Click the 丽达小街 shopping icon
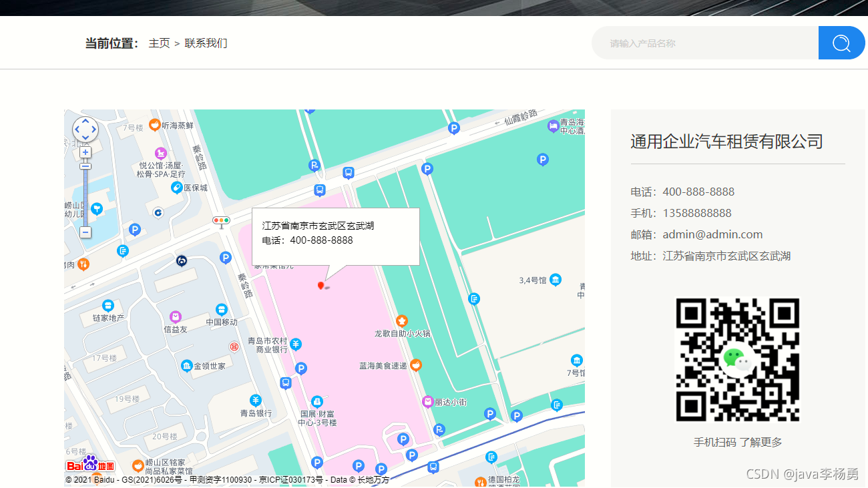Screen dimensions: 868x488 click(428, 402)
